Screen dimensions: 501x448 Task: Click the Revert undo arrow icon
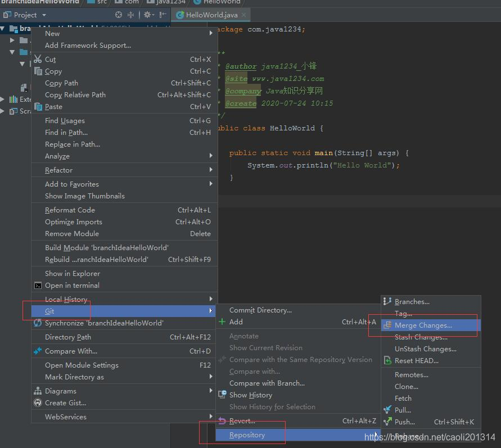point(222,421)
